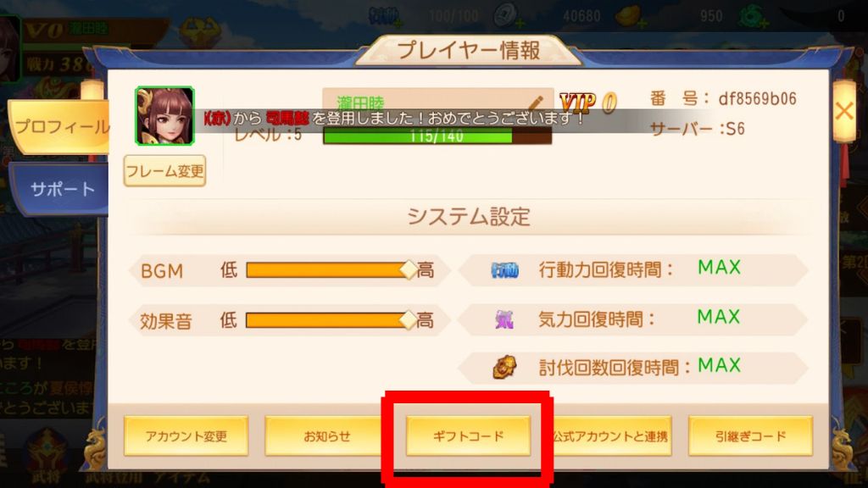
Task: Click the アカウント変更 button
Action: [x=186, y=436]
